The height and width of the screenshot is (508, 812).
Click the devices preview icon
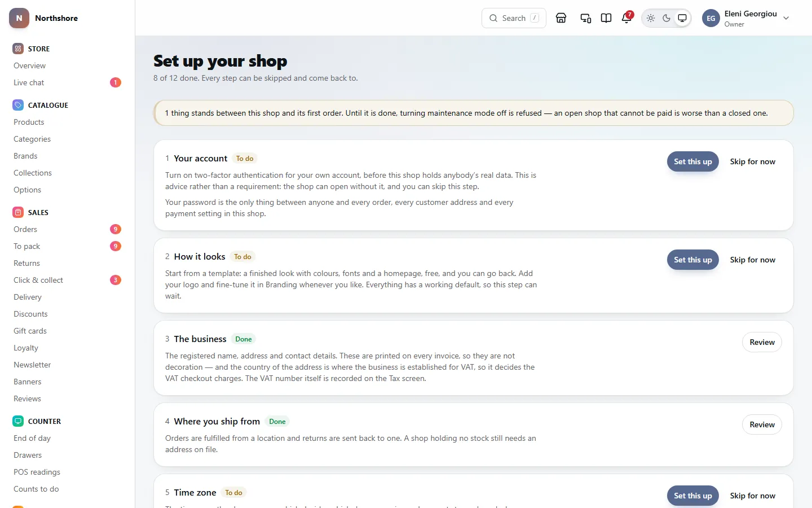(586, 18)
